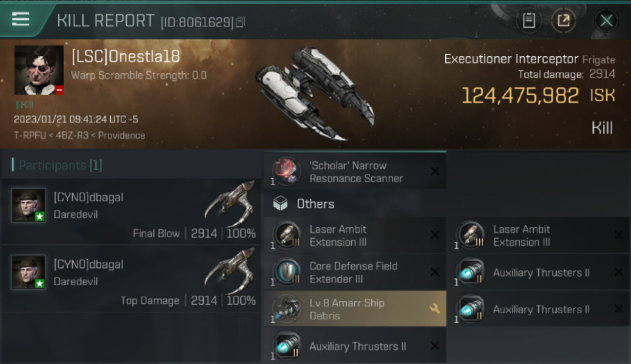The image size is (631, 364).
Task: Select bottom Auxiliary Thrusters II item icon
Action: pos(286,346)
